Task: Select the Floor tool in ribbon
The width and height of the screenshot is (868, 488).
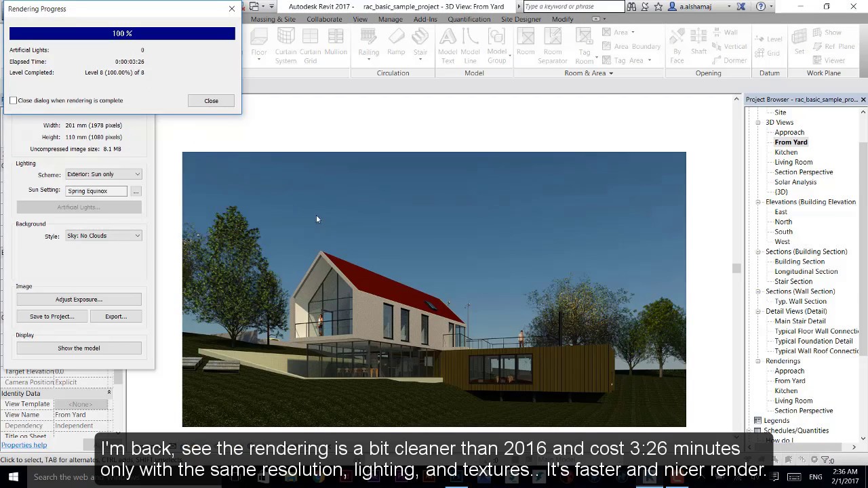Action: tap(259, 44)
